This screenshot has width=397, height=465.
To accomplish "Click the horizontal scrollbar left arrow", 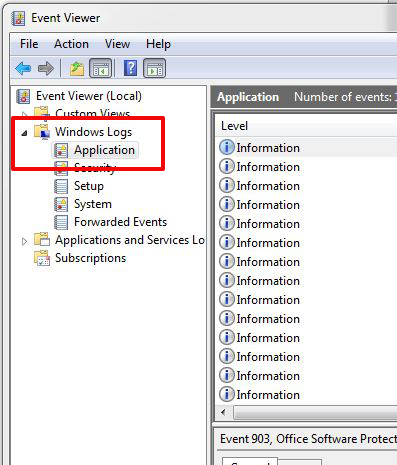I will (223, 413).
